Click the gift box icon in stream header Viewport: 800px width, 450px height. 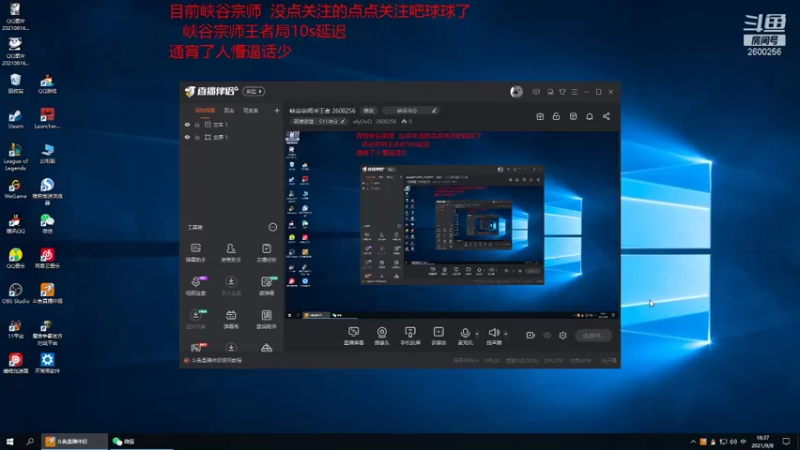click(x=540, y=116)
